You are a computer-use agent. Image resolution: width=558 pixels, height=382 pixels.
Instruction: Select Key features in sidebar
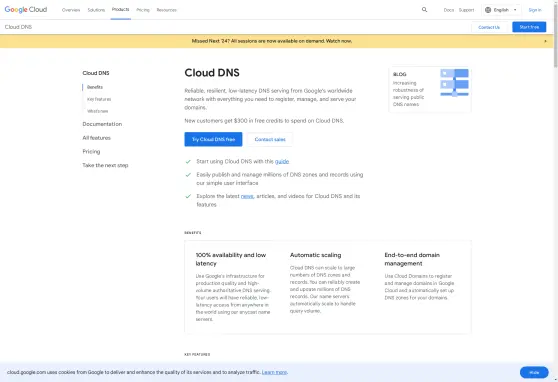99,99
